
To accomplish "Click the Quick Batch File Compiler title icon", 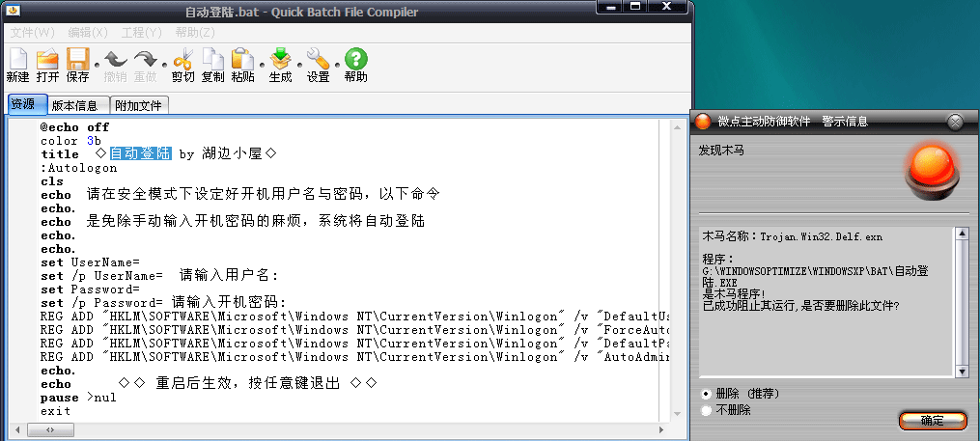I will tap(13, 11).
